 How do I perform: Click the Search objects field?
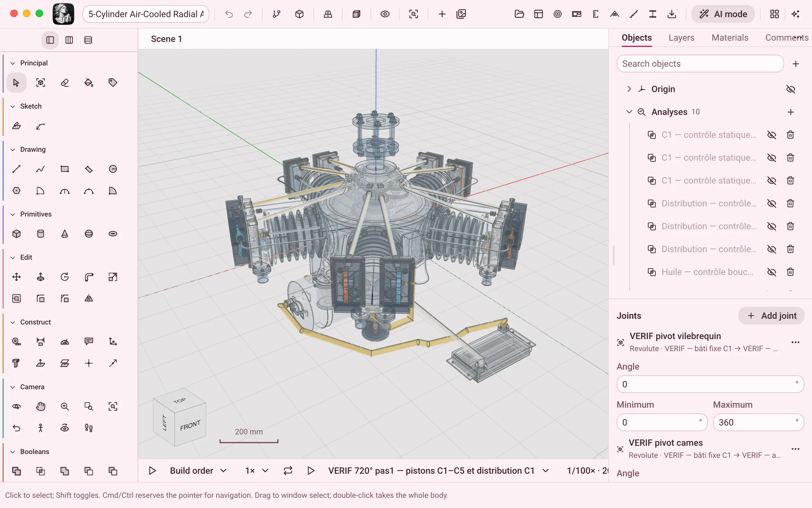pos(700,64)
